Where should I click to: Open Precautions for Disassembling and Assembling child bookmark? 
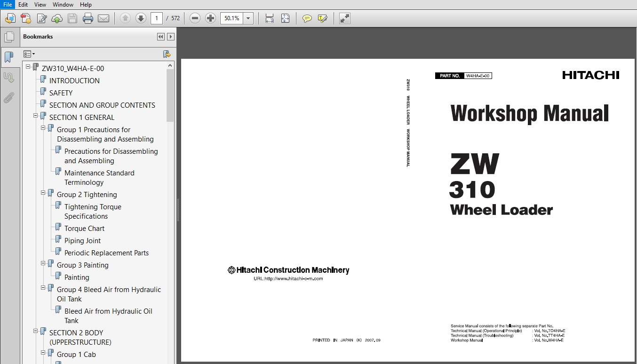(x=111, y=156)
